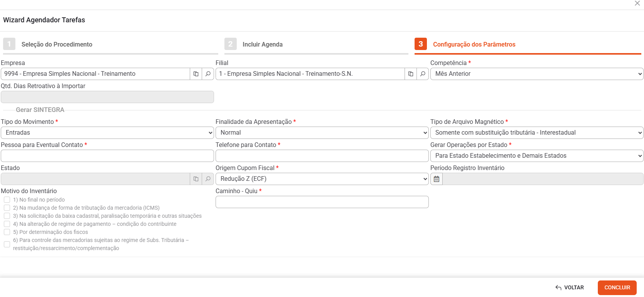Click the Empresa input field

pos(95,74)
